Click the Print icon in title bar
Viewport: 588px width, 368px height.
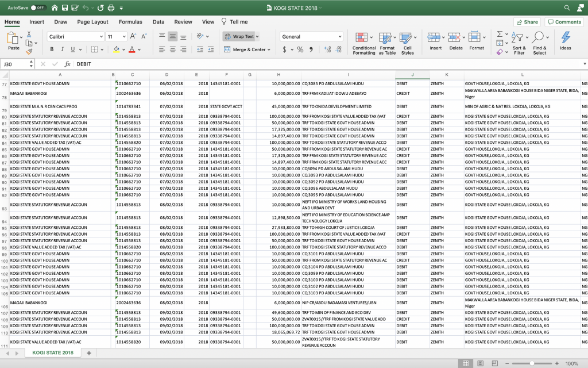pos(111,7)
